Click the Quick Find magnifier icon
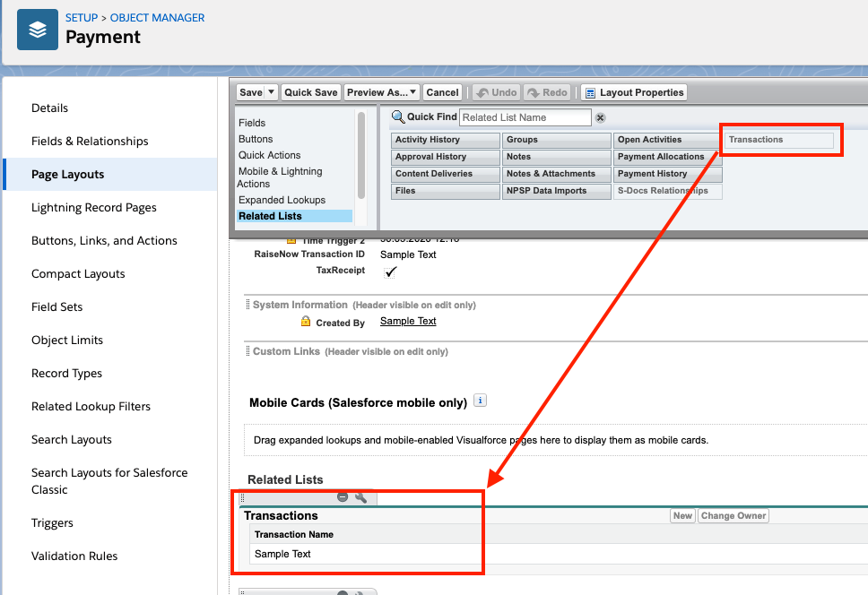This screenshot has height=595, width=868. [398, 117]
